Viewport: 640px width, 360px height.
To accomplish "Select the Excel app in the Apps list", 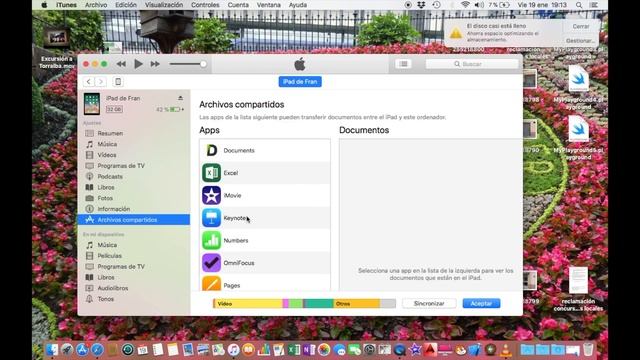I will (265, 173).
